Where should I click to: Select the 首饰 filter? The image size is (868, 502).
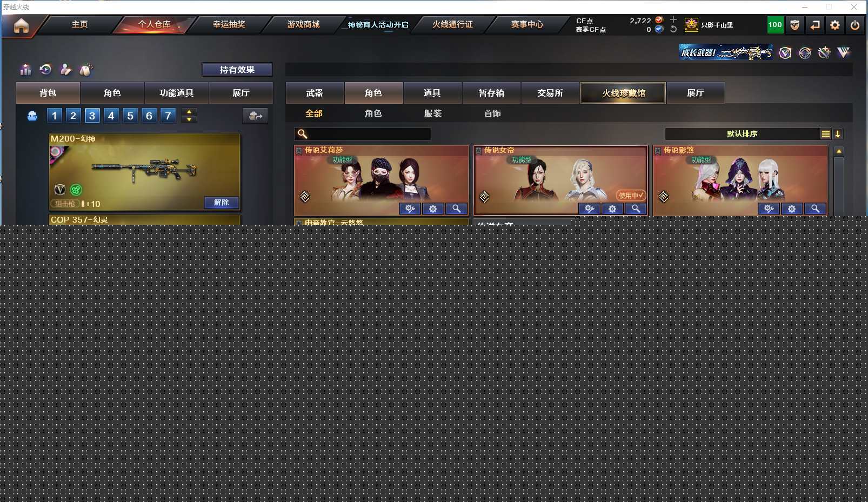click(x=492, y=113)
